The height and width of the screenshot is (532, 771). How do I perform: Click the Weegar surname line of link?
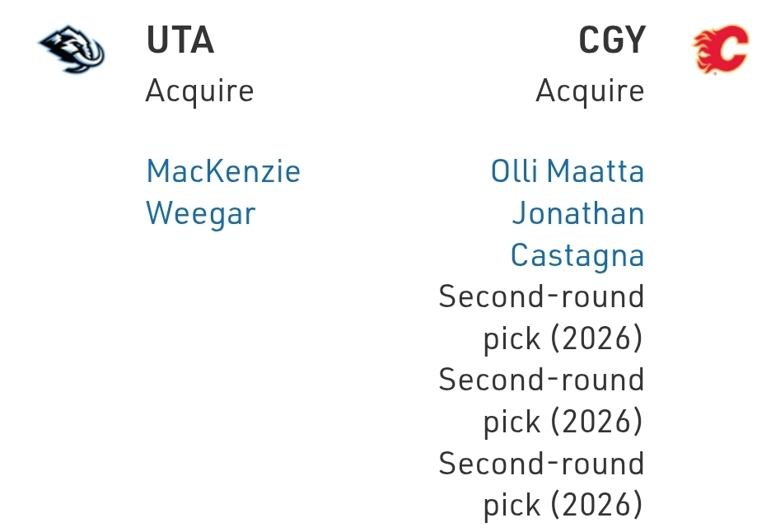tap(201, 214)
